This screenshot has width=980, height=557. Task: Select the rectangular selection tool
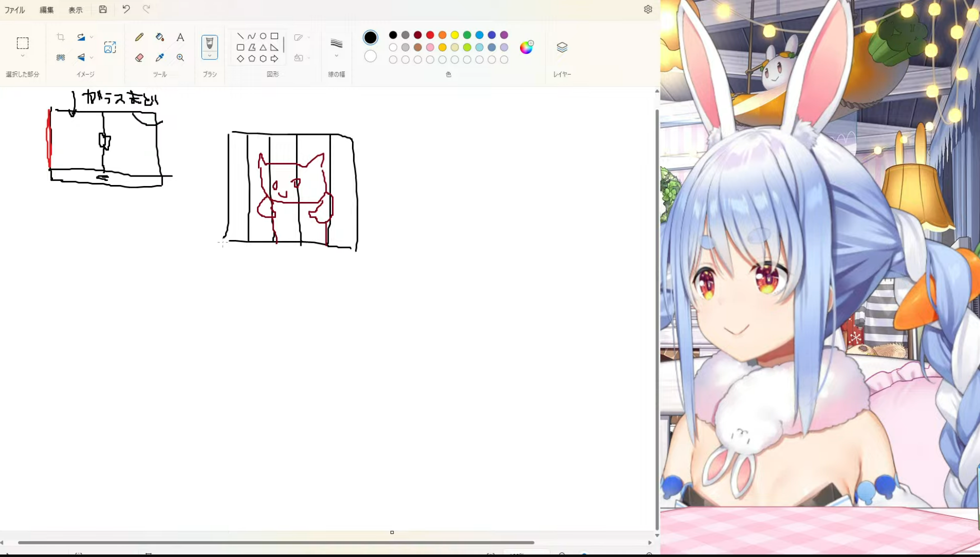point(22,43)
